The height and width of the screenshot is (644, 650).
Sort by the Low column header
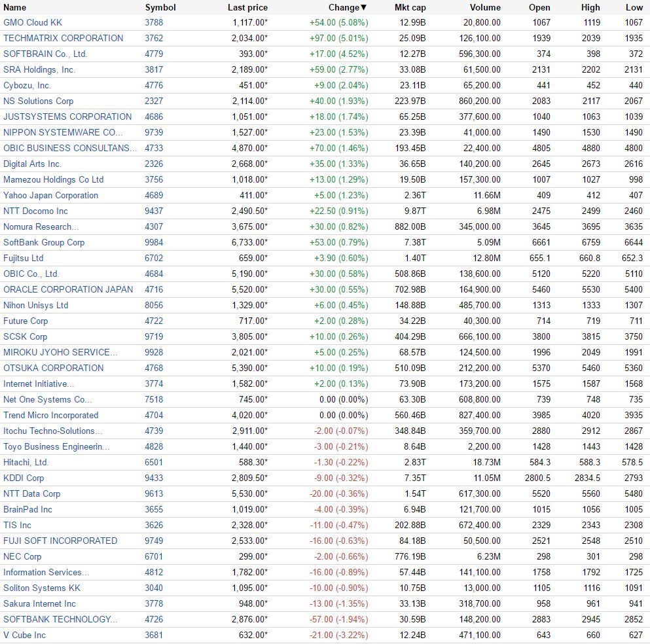pos(634,7)
